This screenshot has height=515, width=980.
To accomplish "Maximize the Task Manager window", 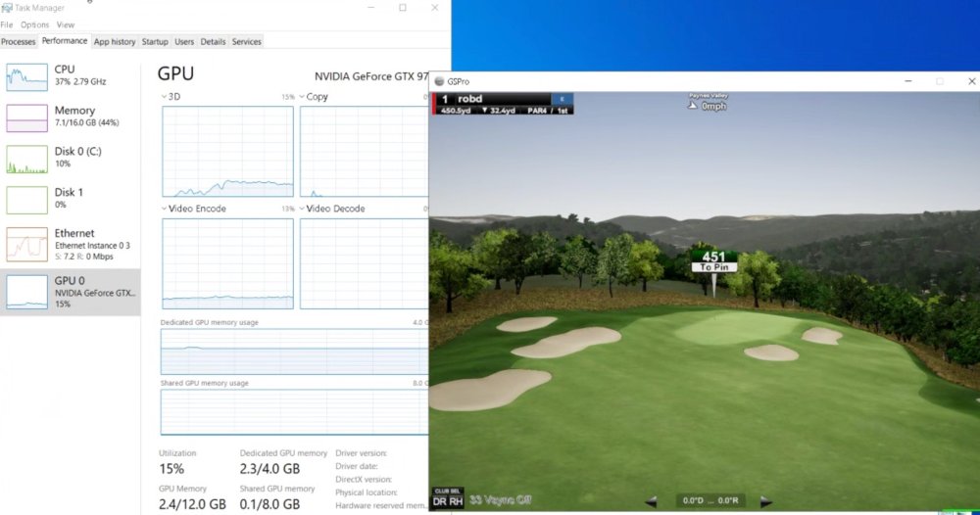I will pos(403,8).
